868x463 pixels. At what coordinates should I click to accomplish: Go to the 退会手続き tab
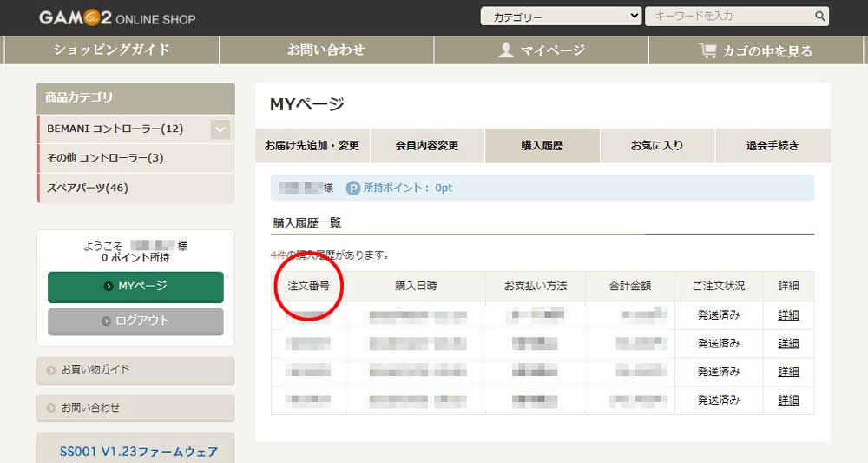coord(773,146)
